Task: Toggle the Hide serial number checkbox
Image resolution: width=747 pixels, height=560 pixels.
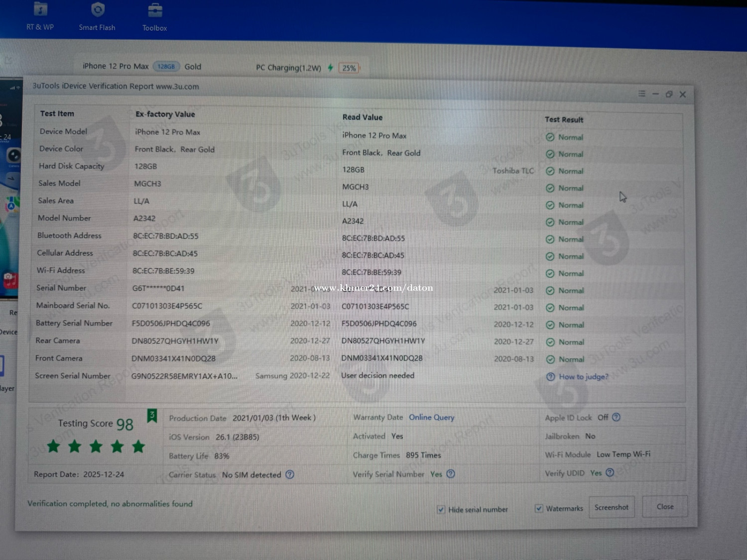Action: click(441, 509)
